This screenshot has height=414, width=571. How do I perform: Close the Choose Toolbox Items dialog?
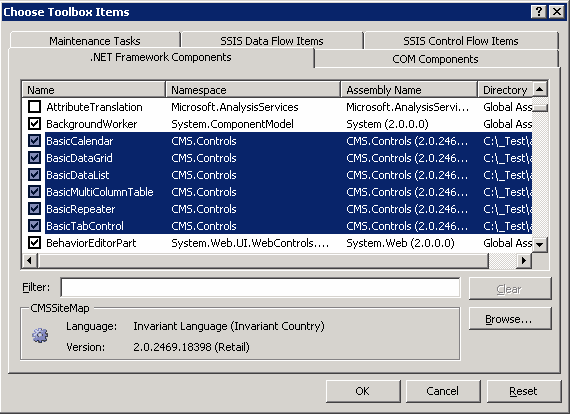coord(557,12)
